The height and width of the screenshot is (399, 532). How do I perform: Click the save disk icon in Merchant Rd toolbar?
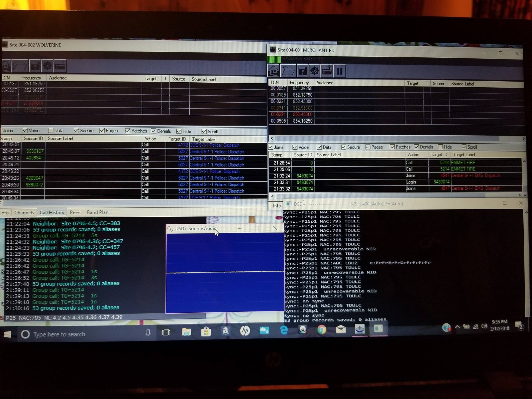coord(302,71)
